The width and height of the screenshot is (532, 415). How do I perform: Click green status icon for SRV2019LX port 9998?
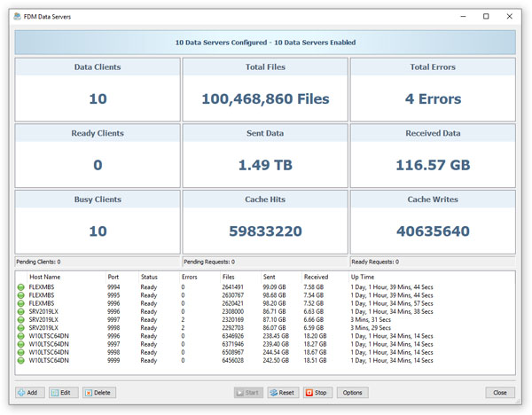pos(21,328)
